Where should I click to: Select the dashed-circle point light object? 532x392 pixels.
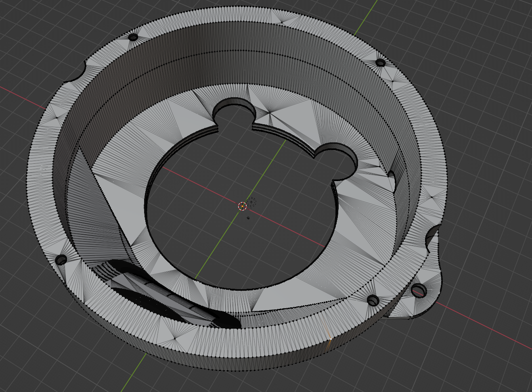click(x=252, y=202)
